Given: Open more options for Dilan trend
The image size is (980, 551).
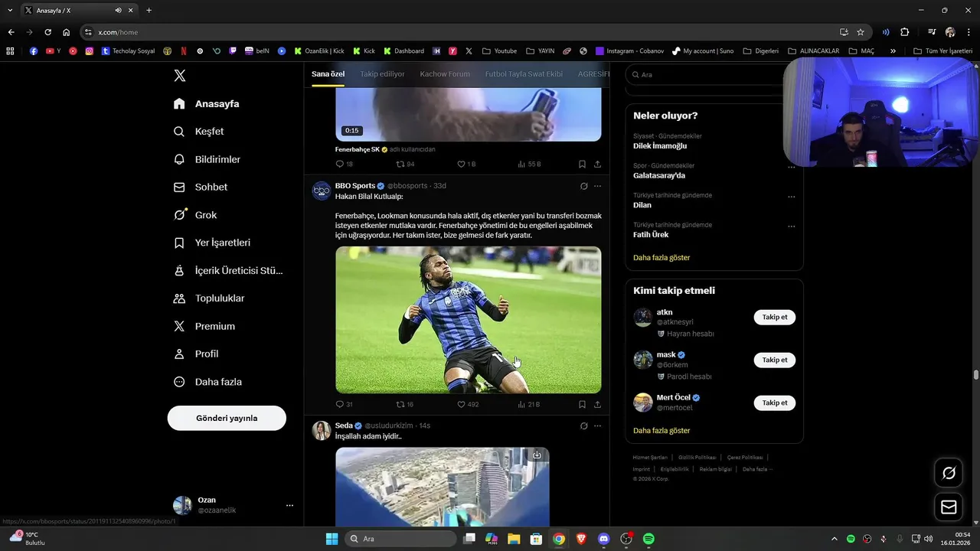Looking at the screenshot, I should click(791, 197).
